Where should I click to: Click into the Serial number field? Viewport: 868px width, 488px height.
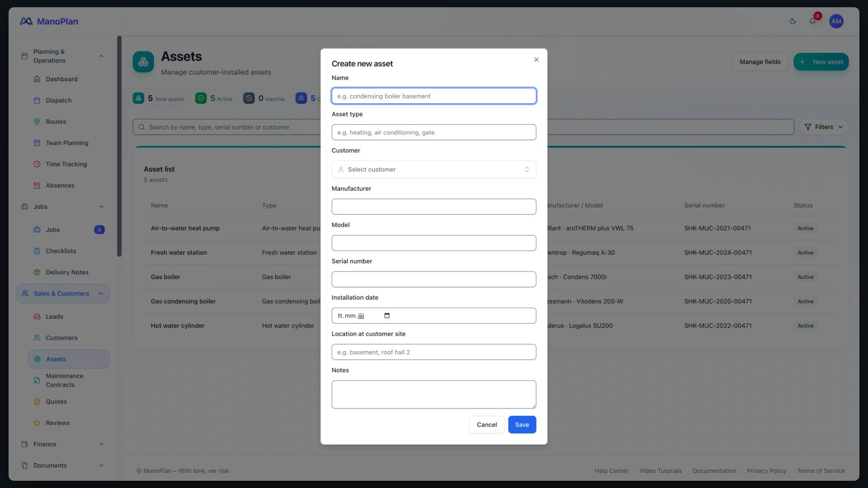(434, 279)
